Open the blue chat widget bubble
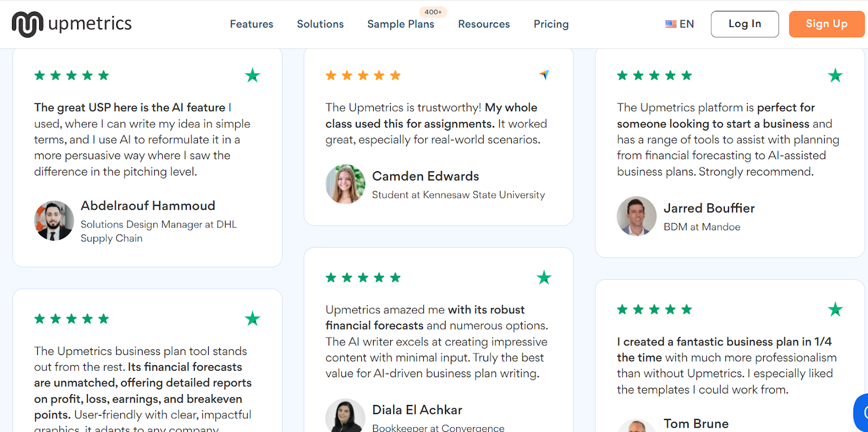 pyautogui.click(x=861, y=412)
